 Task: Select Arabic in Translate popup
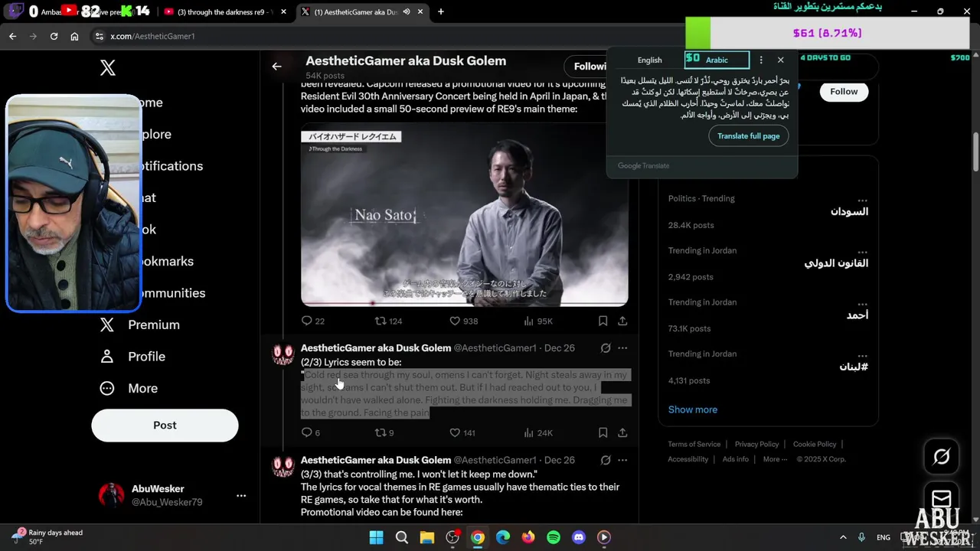pos(717,60)
